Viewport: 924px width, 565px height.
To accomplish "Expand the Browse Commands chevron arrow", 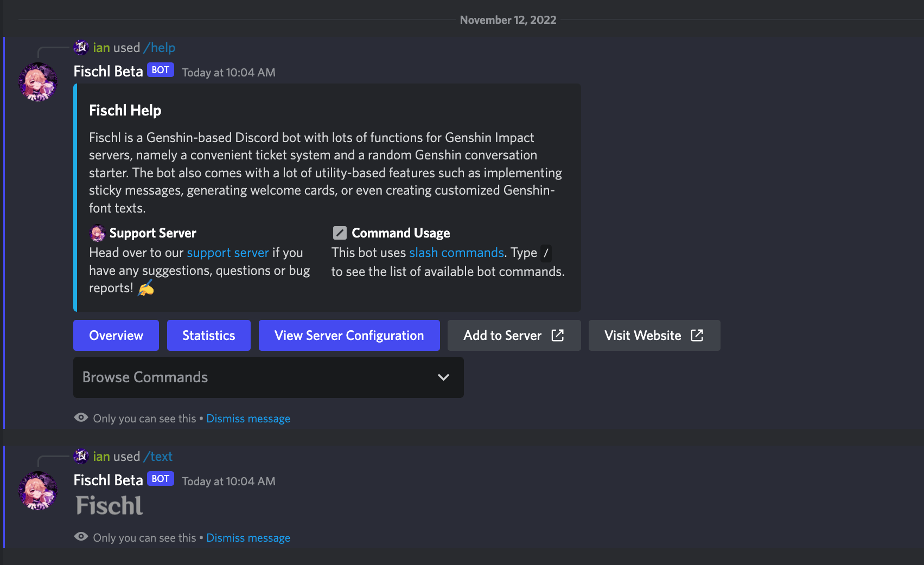I will point(443,377).
